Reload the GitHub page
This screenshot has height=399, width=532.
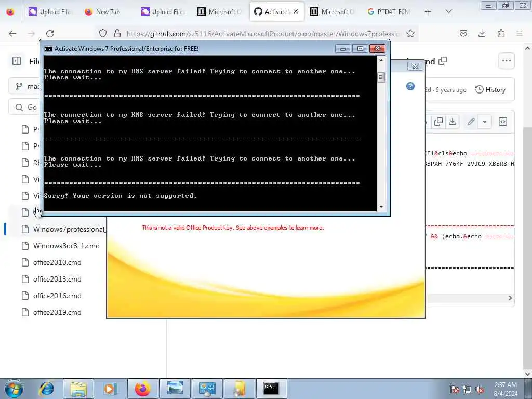[x=50, y=34]
